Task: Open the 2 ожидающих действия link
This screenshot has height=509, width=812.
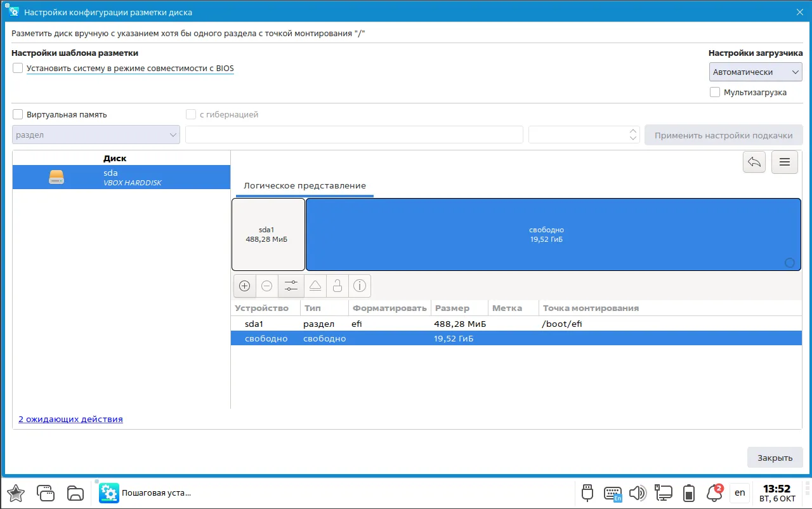Action: 70,420
